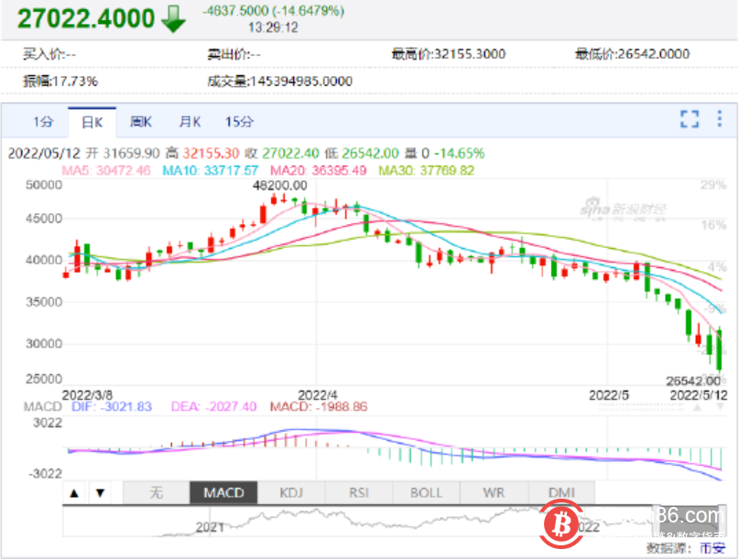Screen dimensions: 739x560
Task: Show the DMI indicator
Action: click(x=561, y=492)
